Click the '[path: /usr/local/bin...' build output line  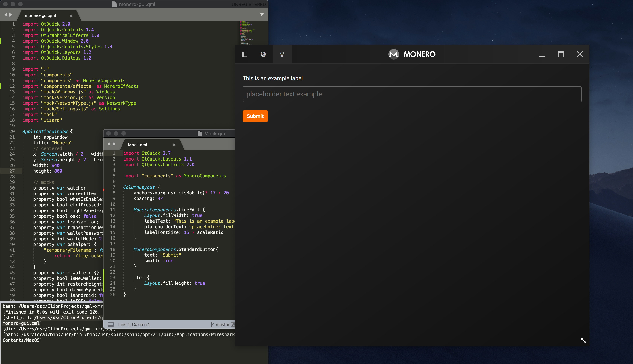click(119, 334)
